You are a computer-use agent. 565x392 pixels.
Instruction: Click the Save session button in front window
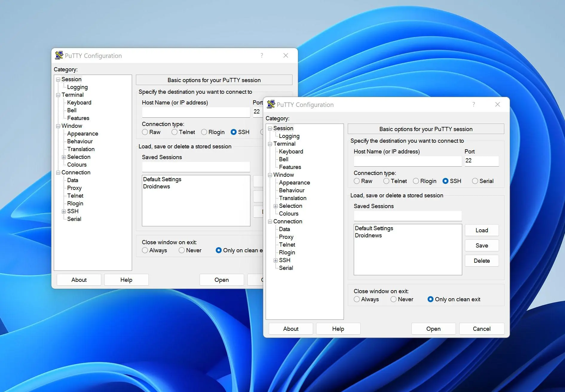[482, 245]
